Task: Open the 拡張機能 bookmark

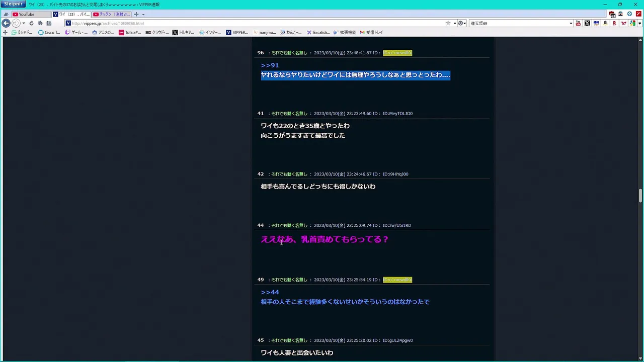Action: (345, 32)
